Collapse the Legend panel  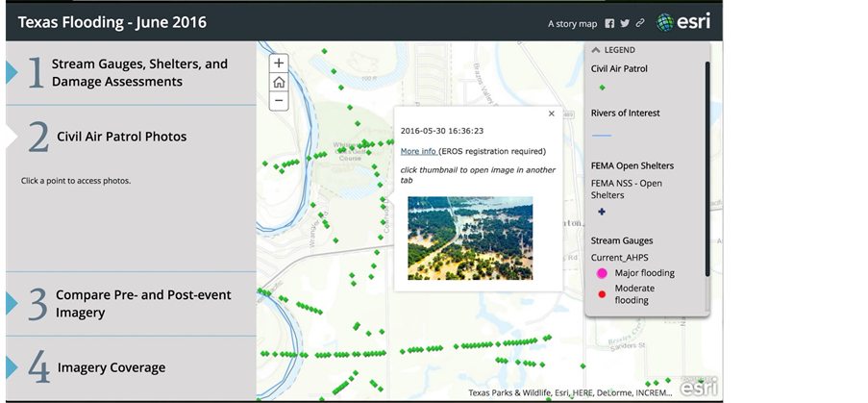tap(596, 50)
